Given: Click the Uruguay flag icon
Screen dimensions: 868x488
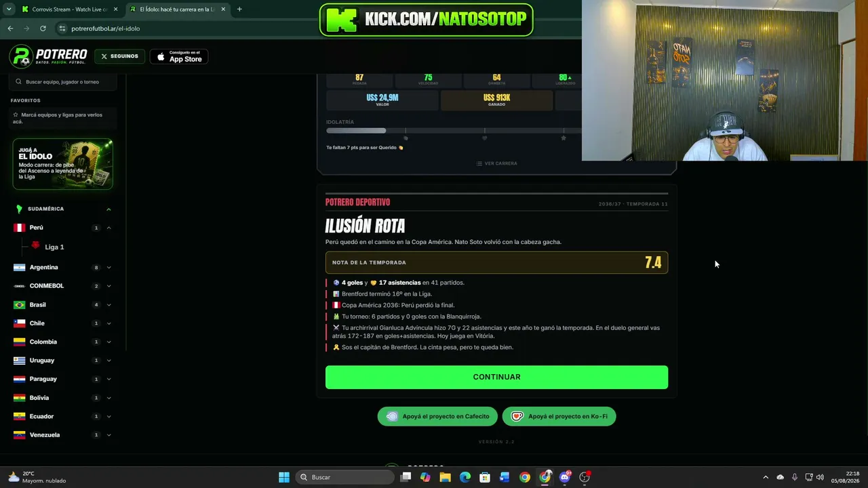Looking at the screenshot, I should pyautogui.click(x=19, y=361).
